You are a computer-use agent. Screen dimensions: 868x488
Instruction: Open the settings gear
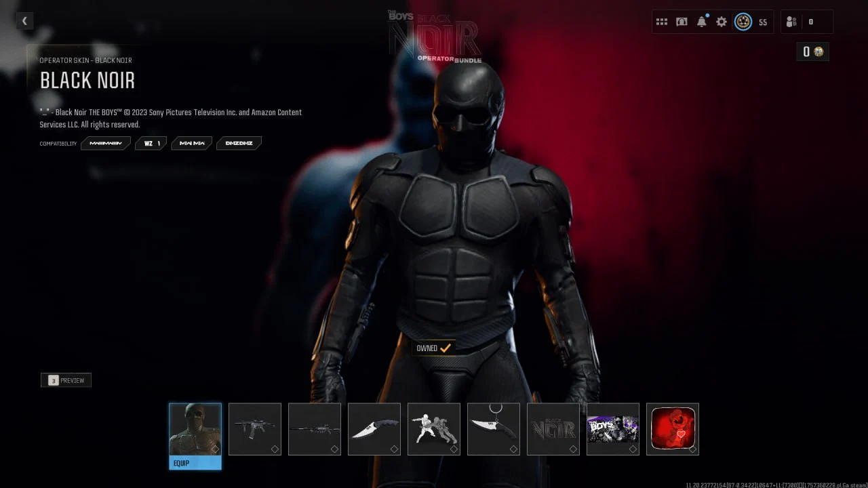[x=722, y=22]
